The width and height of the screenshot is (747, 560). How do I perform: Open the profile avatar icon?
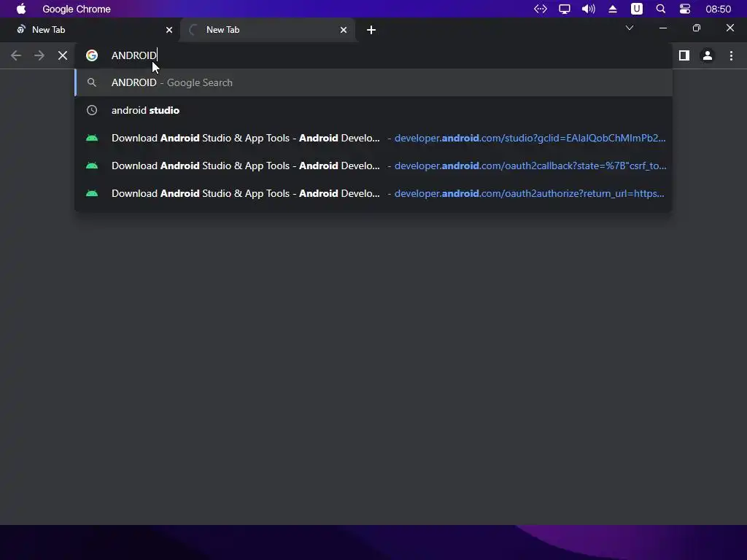708,55
